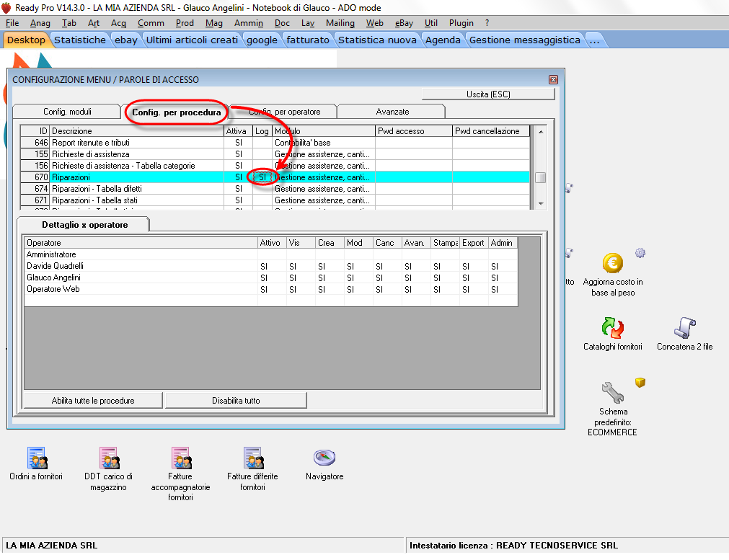
Task: Toggle Attiva SI for Riparazioni row
Action: [239, 177]
